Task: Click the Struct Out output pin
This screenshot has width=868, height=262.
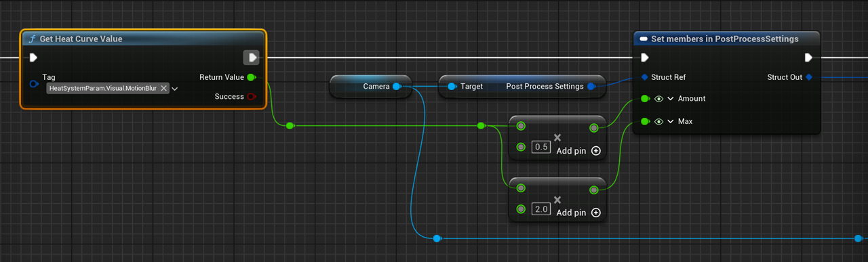Action: coord(809,77)
